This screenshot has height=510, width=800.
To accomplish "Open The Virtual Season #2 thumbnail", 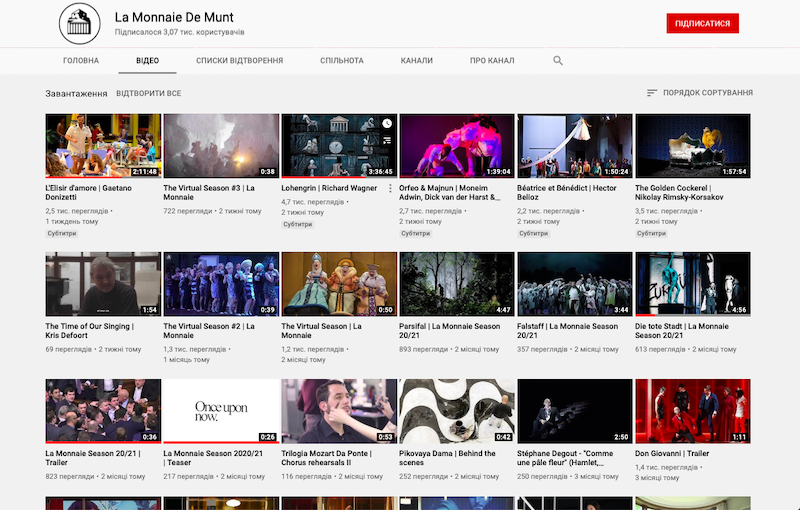I will click(221, 284).
